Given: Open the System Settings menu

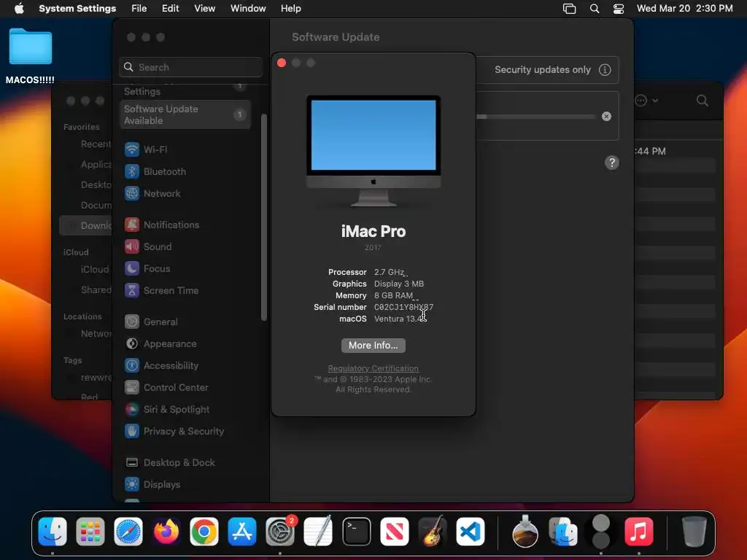Looking at the screenshot, I should [77, 9].
